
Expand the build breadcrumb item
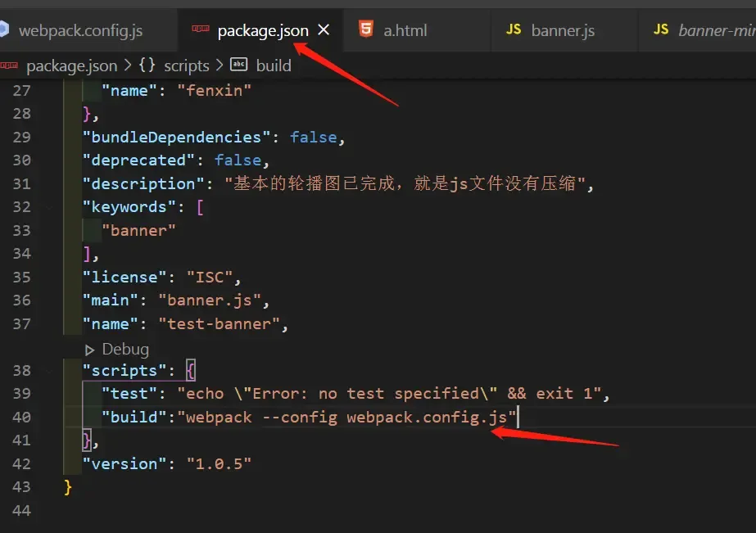point(274,65)
